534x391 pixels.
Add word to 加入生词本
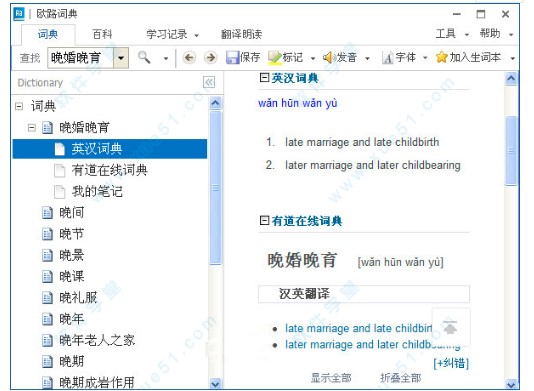coord(468,57)
